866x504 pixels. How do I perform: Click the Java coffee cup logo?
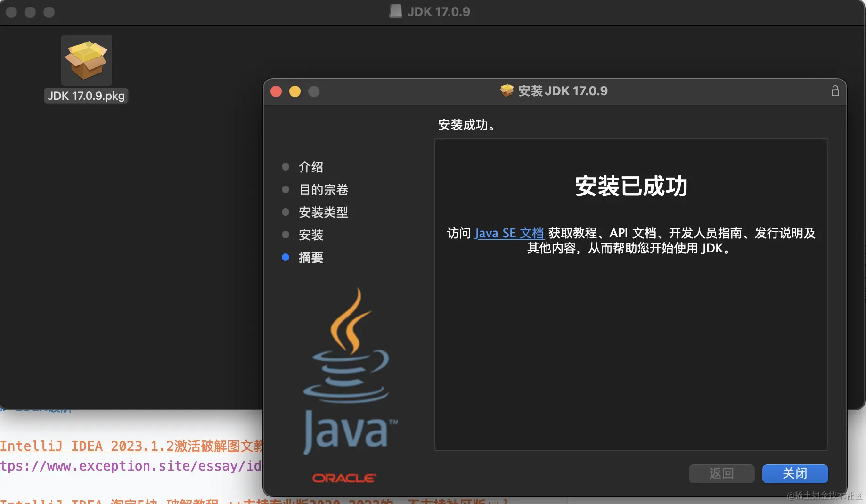click(350, 371)
